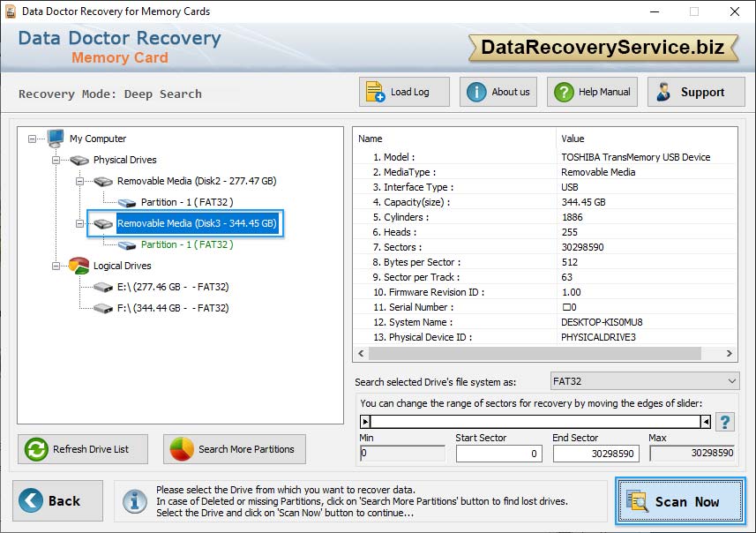This screenshot has height=533, width=756.
Task: Click the 'Sectors' row value 30298590
Action: pyautogui.click(x=582, y=247)
